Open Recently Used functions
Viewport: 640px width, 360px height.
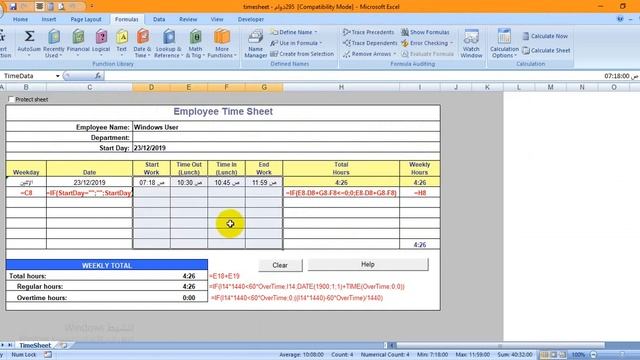tap(53, 43)
